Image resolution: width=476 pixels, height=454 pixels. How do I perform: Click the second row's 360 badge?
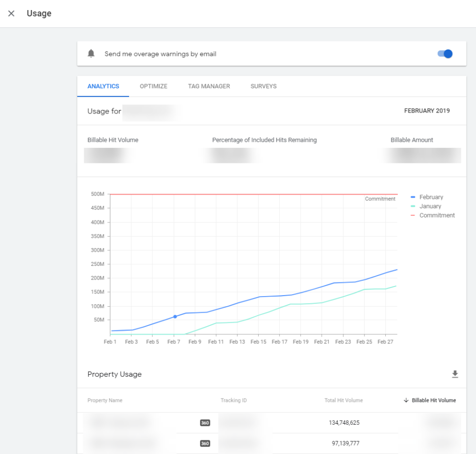[205, 443]
